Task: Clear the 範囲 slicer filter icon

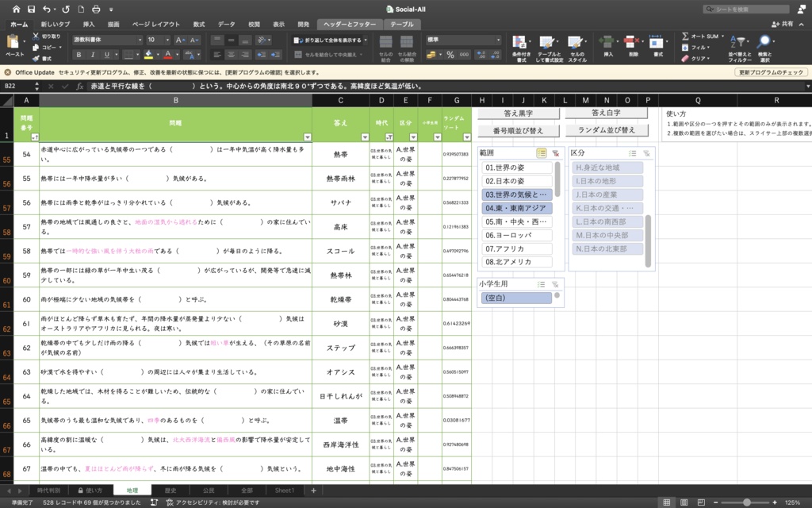Action: pyautogui.click(x=555, y=152)
